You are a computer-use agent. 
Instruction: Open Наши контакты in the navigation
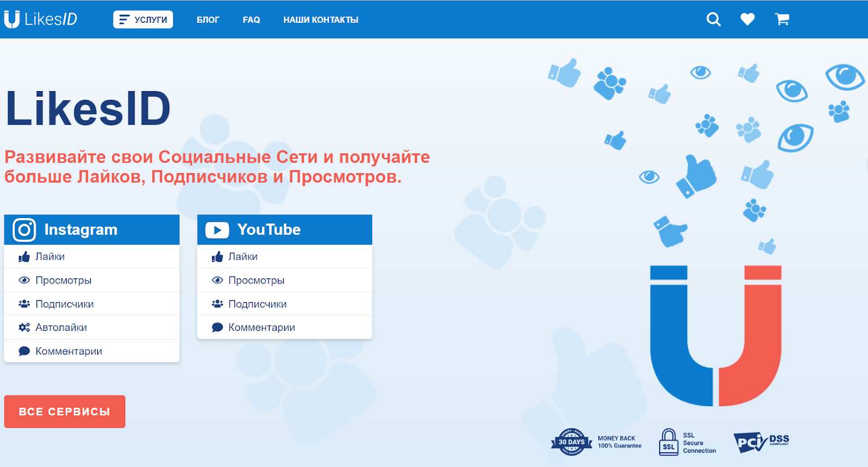tap(321, 20)
